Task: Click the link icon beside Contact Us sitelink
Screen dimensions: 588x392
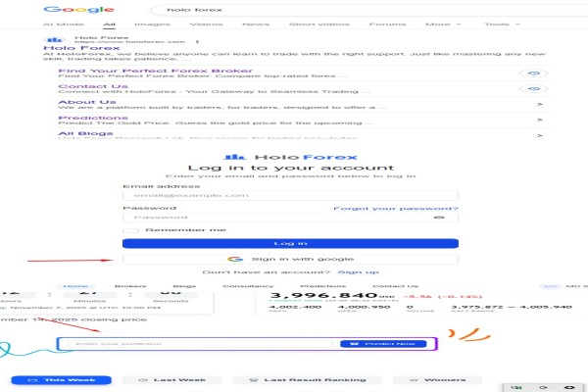Action: (x=534, y=89)
